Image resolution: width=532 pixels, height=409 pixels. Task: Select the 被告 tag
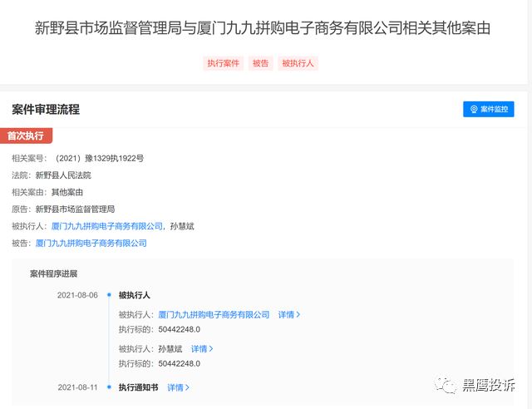[x=260, y=63]
